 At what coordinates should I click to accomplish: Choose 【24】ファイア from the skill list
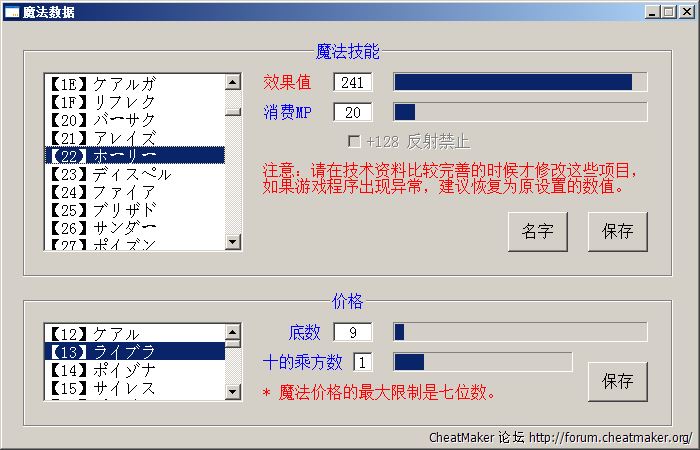(x=133, y=192)
